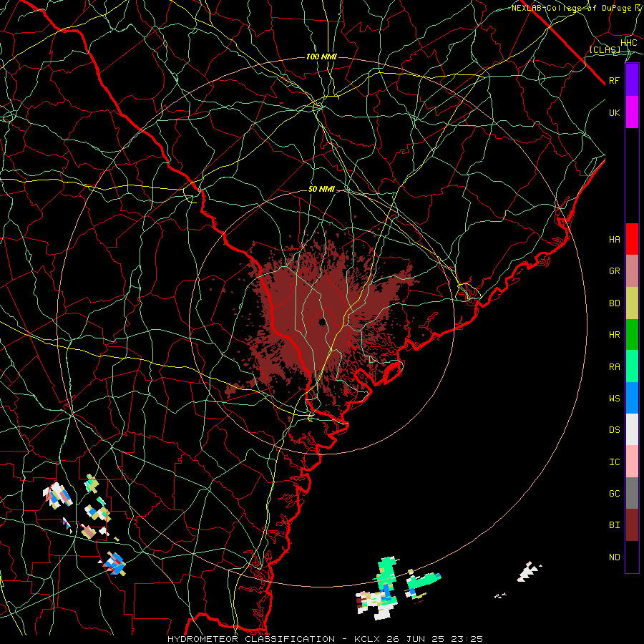Click the 50 NMI range ring label
This screenshot has height=644, width=644.
coord(321,190)
